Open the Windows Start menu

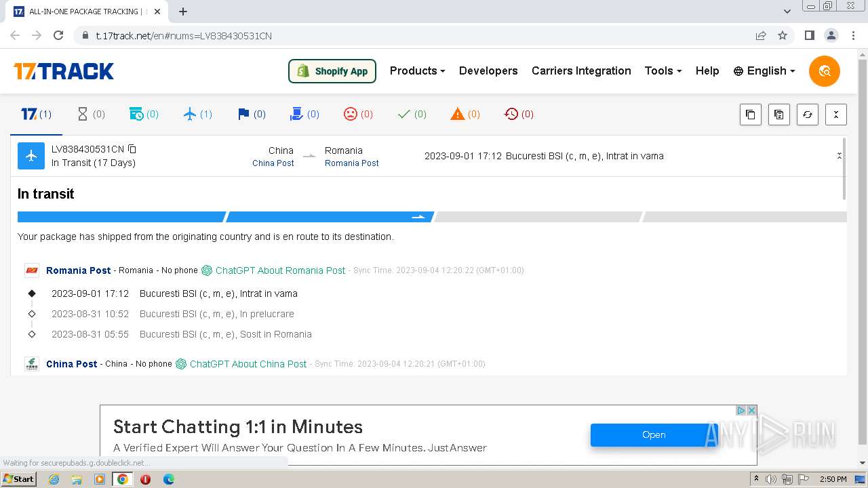point(19,479)
